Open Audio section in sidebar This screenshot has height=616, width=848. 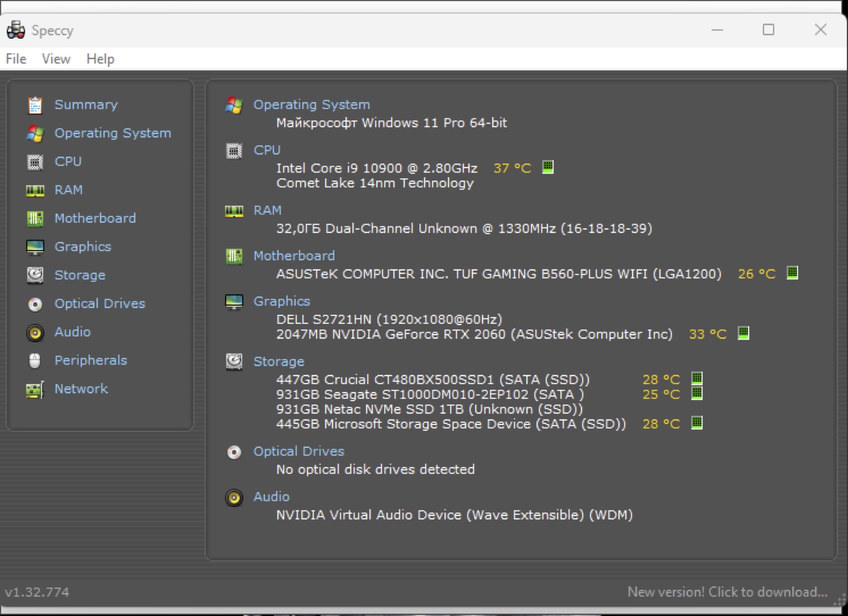pyautogui.click(x=73, y=332)
